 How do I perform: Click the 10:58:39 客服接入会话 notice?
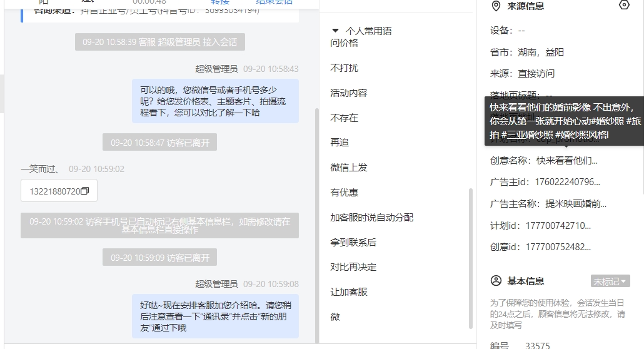pos(160,42)
